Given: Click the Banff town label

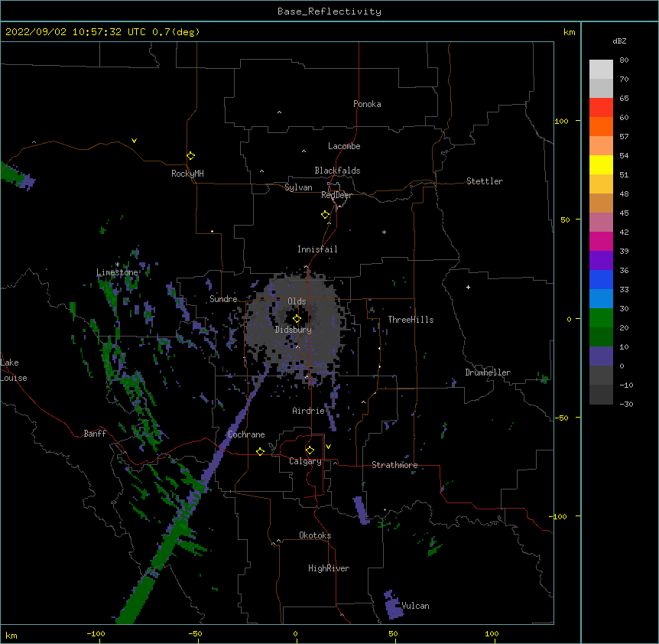Looking at the screenshot, I should pyautogui.click(x=95, y=434).
